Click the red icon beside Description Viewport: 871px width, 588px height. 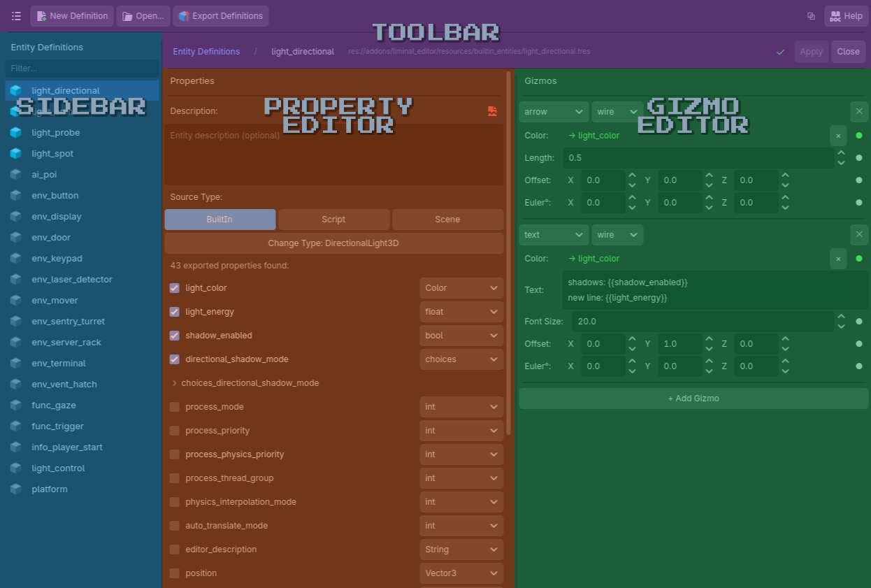coord(493,111)
